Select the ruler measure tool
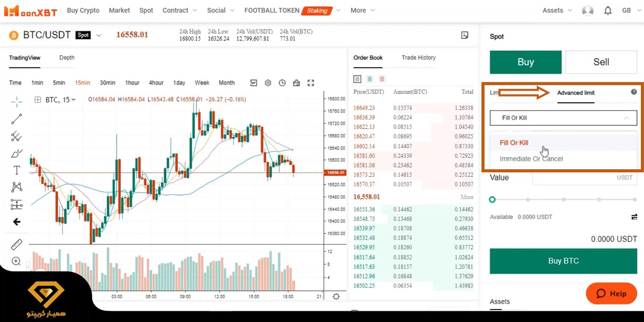The height and width of the screenshot is (322, 644). click(17, 244)
